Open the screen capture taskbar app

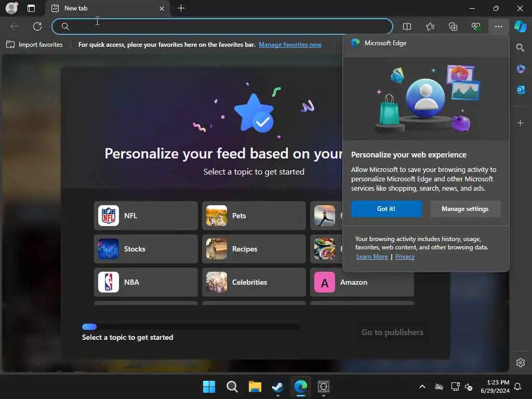pyautogui.click(x=324, y=387)
